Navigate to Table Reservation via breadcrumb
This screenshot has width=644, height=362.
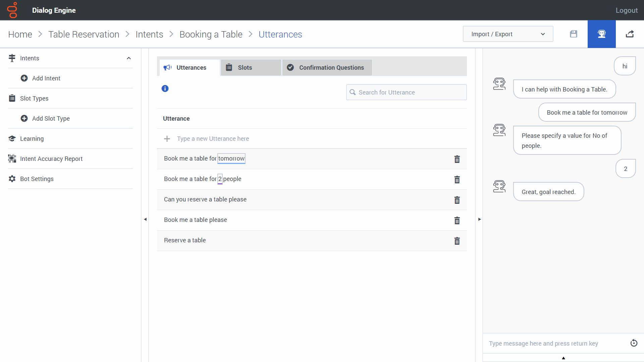click(84, 34)
